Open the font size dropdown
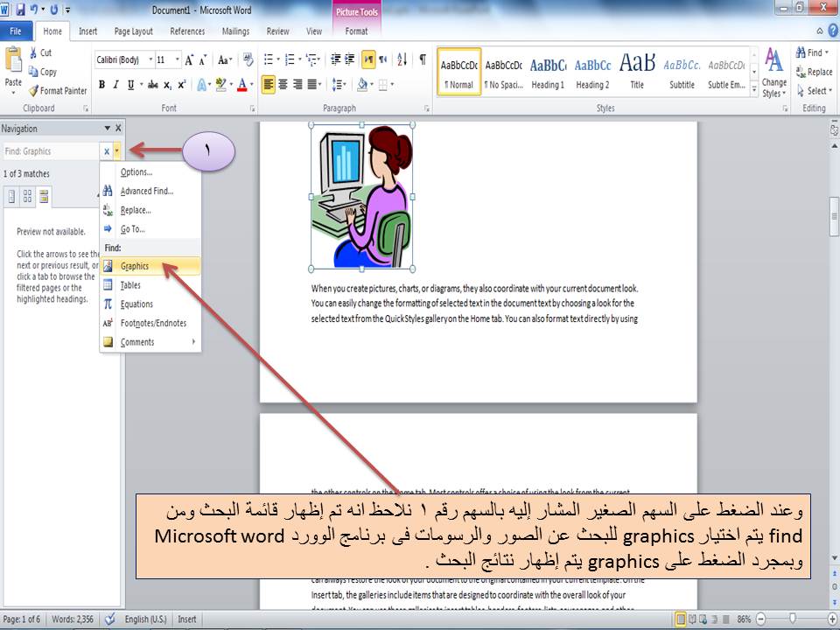Screen dimensions: 840x630 point(178,59)
